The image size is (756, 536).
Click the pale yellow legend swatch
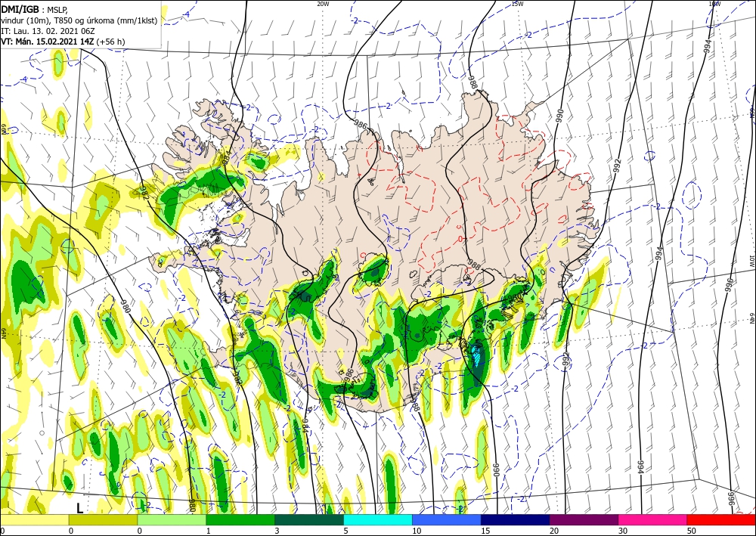click(34, 519)
